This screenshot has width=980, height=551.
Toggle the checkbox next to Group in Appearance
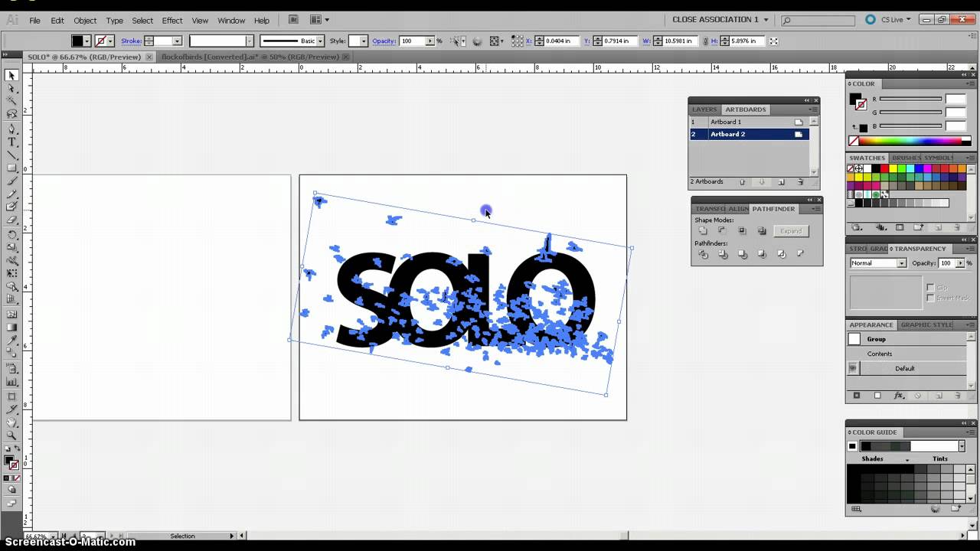tap(854, 339)
